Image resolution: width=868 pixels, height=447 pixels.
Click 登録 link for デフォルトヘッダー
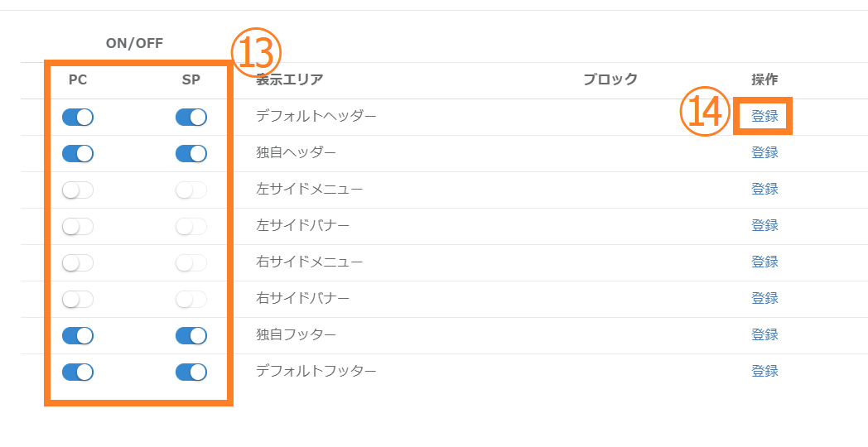[x=764, y=117]
